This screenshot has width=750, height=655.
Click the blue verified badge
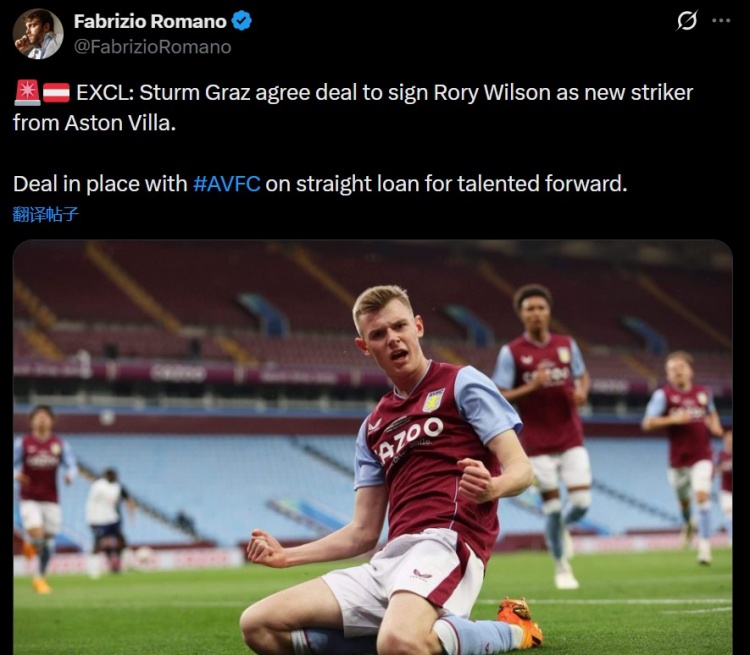[242, 21]
